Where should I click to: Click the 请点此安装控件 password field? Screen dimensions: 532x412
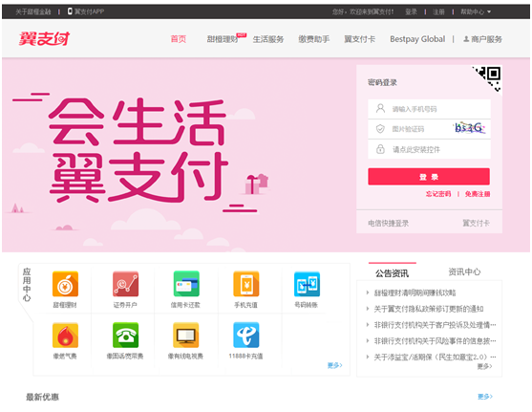429,149
